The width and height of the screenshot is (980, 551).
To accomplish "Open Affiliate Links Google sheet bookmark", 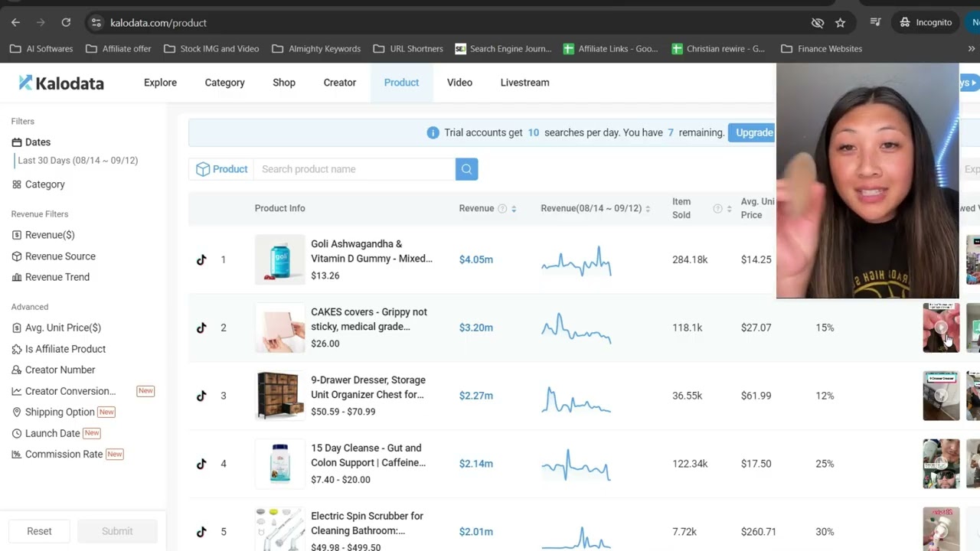I will (x=610, y=48).
